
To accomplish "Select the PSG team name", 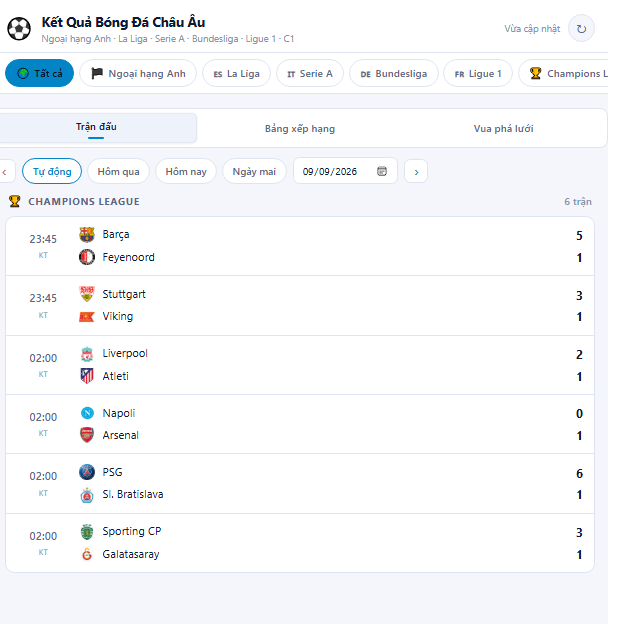I will (x=112, y=472).
